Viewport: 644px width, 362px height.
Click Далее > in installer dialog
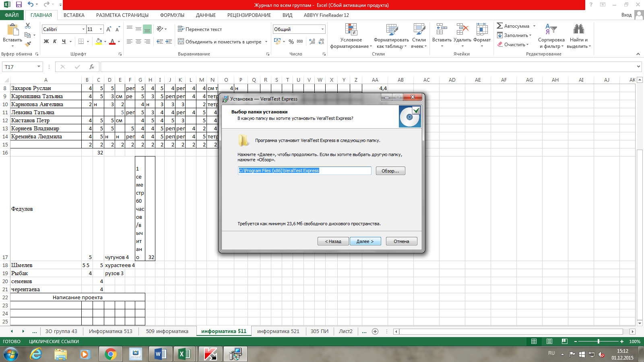365,241
